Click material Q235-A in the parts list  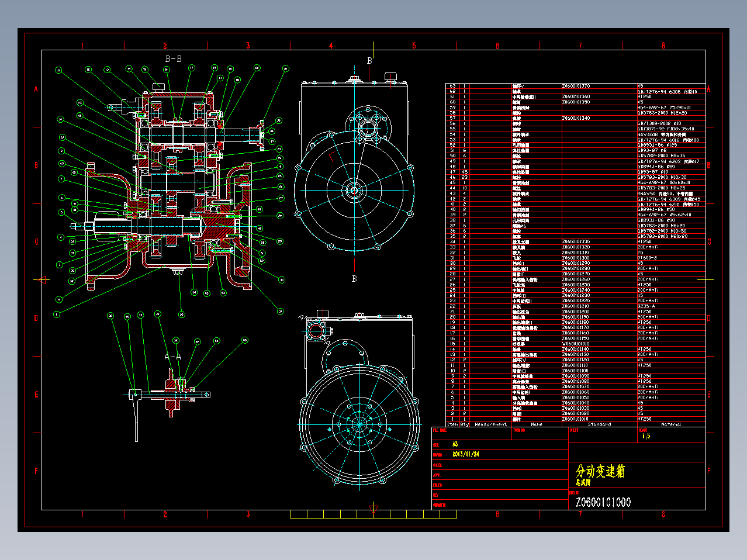(646, 306)
